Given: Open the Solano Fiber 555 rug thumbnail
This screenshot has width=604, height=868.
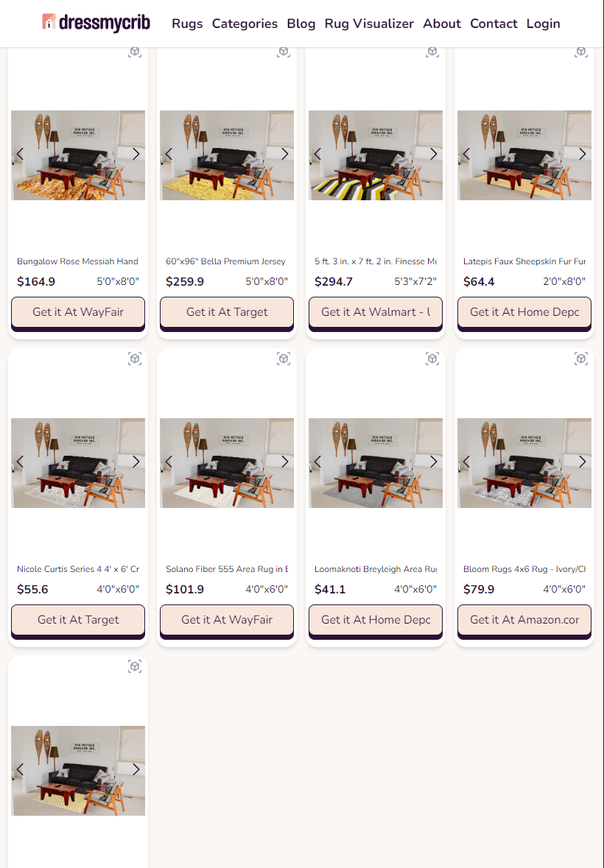Looking at the screenshot, I should (x=227, y=463).
